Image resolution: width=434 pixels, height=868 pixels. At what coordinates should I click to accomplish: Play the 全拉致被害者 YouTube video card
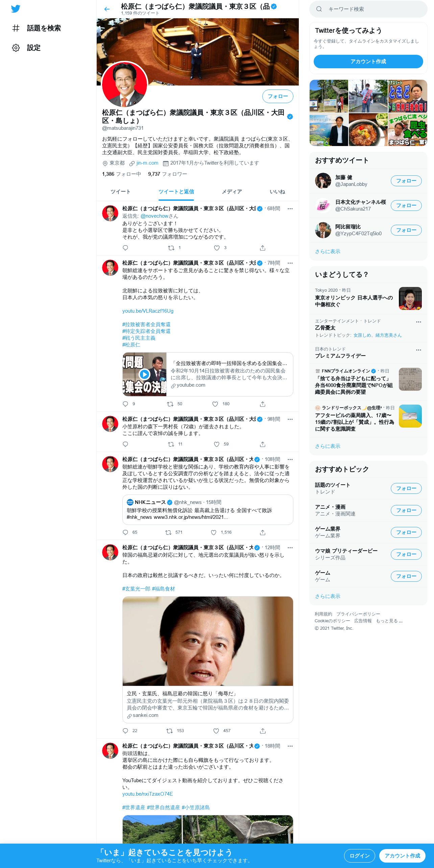point(145,374)
